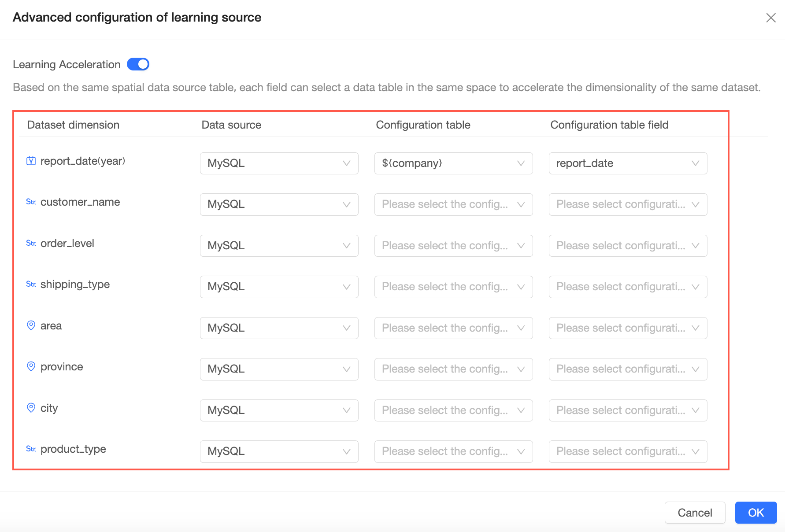
Task: Click the province dimension label
Action: (x=62, y=367)
